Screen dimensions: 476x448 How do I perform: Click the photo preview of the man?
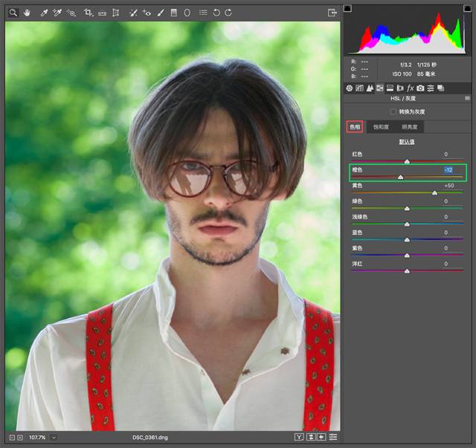[x=173, y=226]
